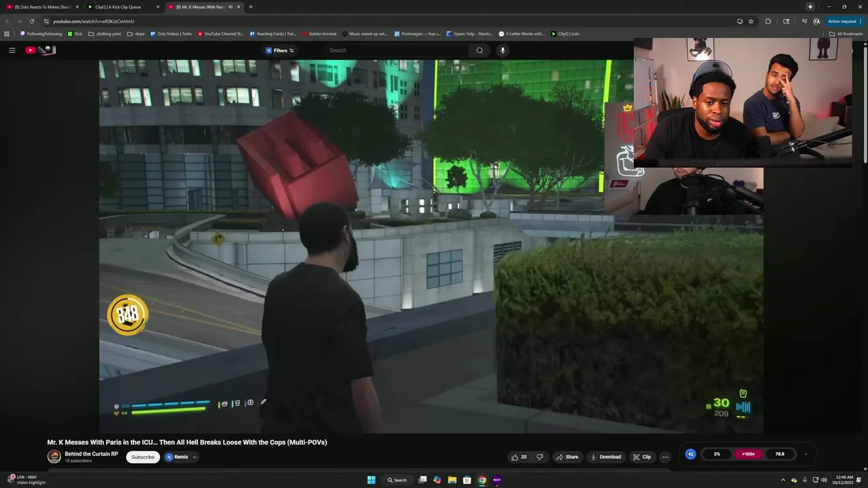Image resolution: width=868 pixels, height=488 pixels.
Task: Close the Zolo Reacts To Mateo tab
Action: tap(77, 7)
